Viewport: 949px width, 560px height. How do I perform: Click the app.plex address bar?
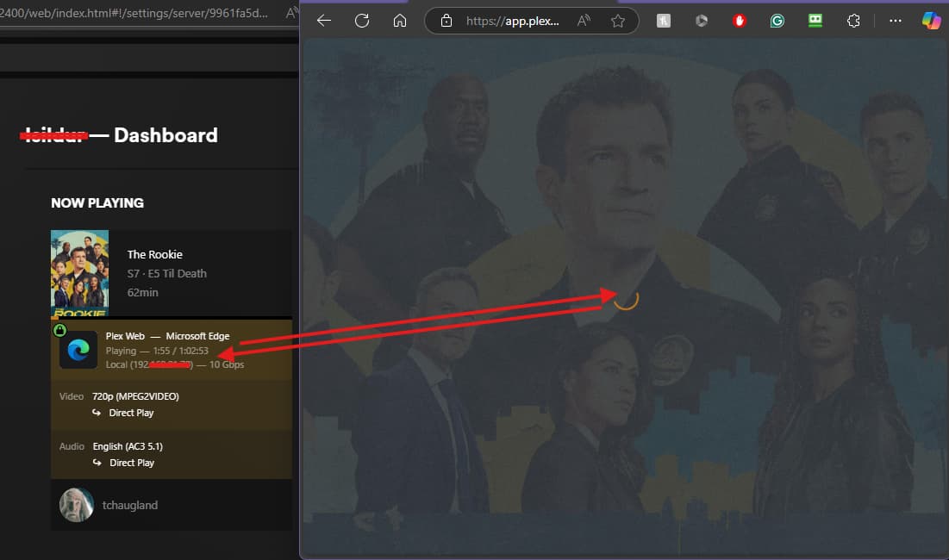tap(512, 22)
